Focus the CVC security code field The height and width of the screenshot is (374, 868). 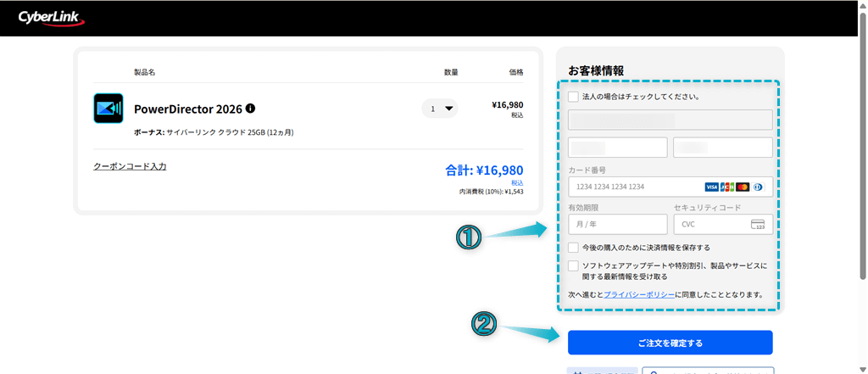[x=723, y=225]
